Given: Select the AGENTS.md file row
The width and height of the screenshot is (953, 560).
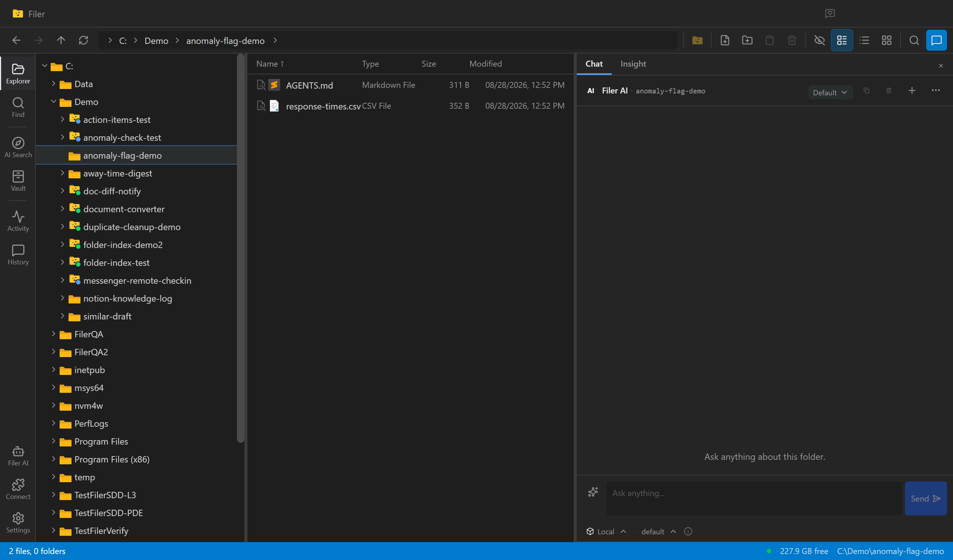Looking at the screenshot, I should point(410,85).
